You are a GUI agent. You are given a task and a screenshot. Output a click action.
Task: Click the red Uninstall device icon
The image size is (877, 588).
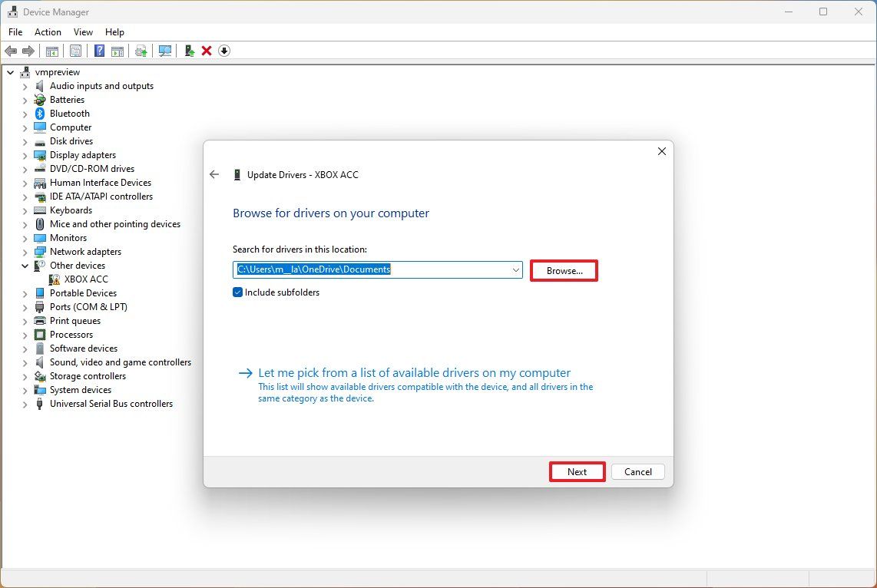click(x=207, y=51)
